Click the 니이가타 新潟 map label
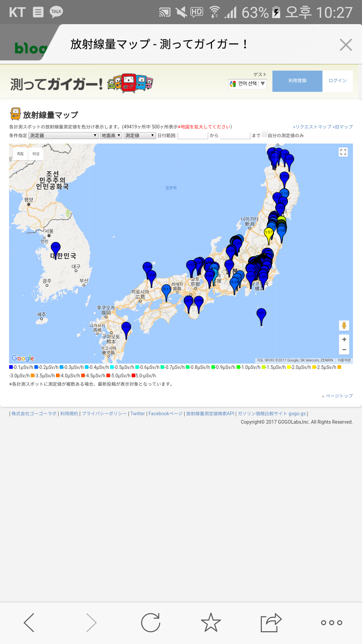Screen dimensions: 362x644 click(x=250, y=221)
